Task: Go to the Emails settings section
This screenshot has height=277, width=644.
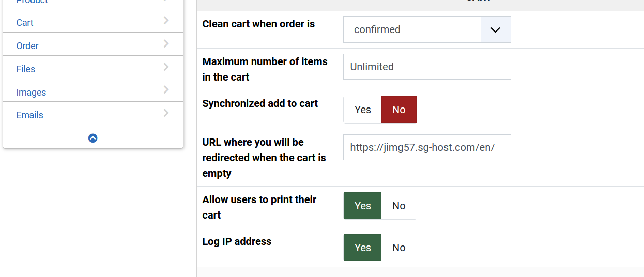Action: [x=29, y=115]
